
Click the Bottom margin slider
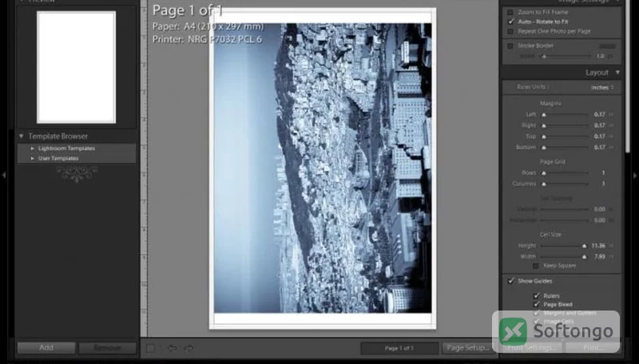click(566, 148)
